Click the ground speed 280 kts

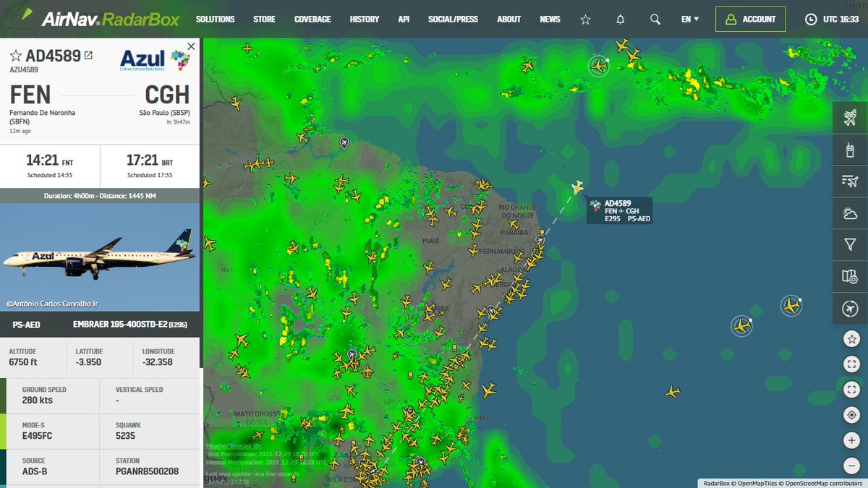(38, 401)
